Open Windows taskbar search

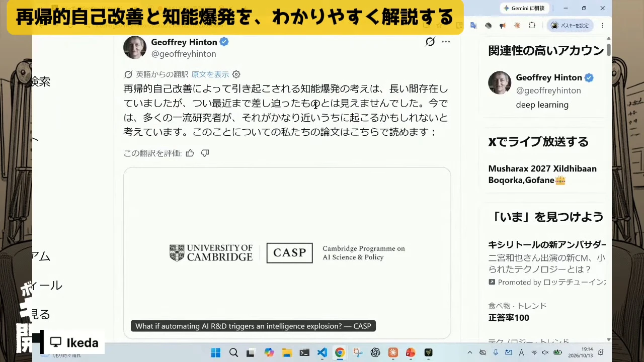tap(233, 352)
